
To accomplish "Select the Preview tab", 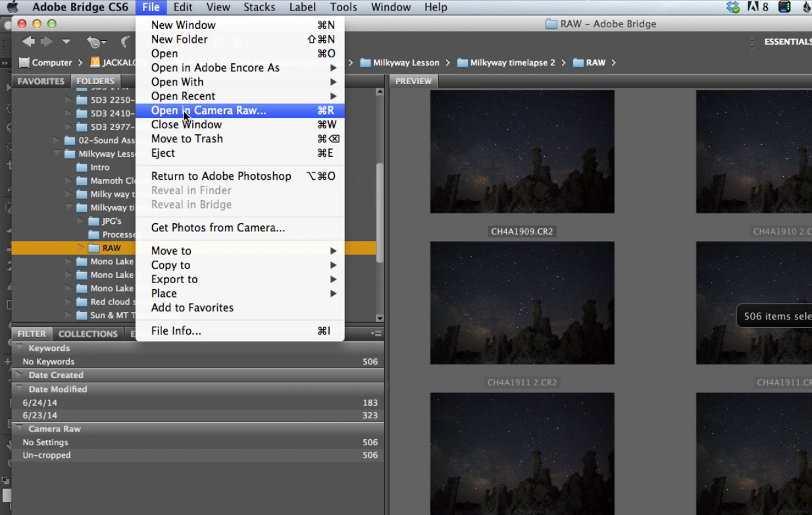I will pyautogui.click(x=413, y=82).
